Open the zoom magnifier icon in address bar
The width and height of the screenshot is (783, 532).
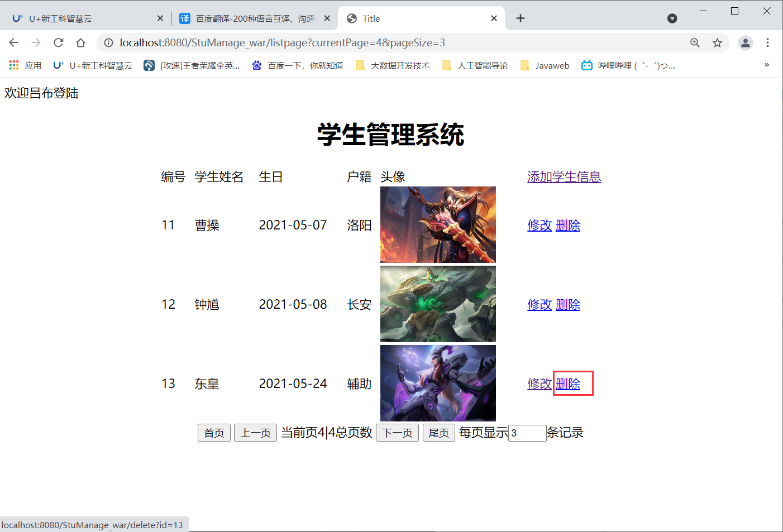click(x=695, y=42)
